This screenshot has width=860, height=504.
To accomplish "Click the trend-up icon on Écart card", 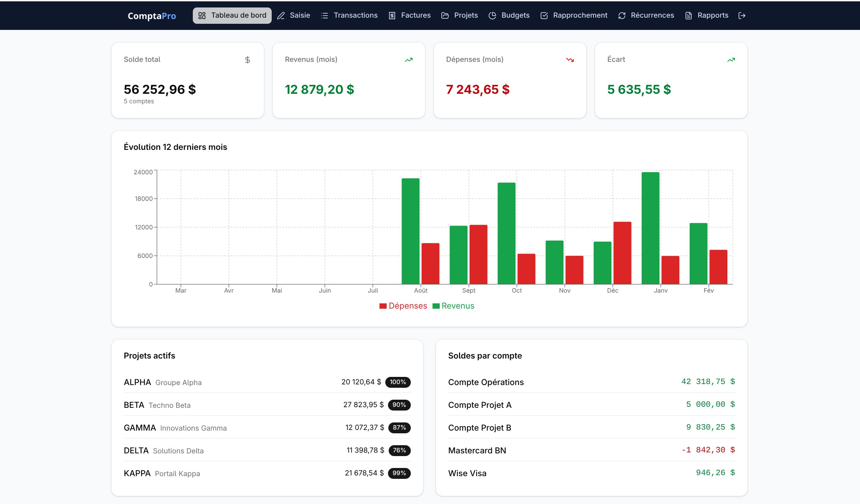I will [731, 60].
